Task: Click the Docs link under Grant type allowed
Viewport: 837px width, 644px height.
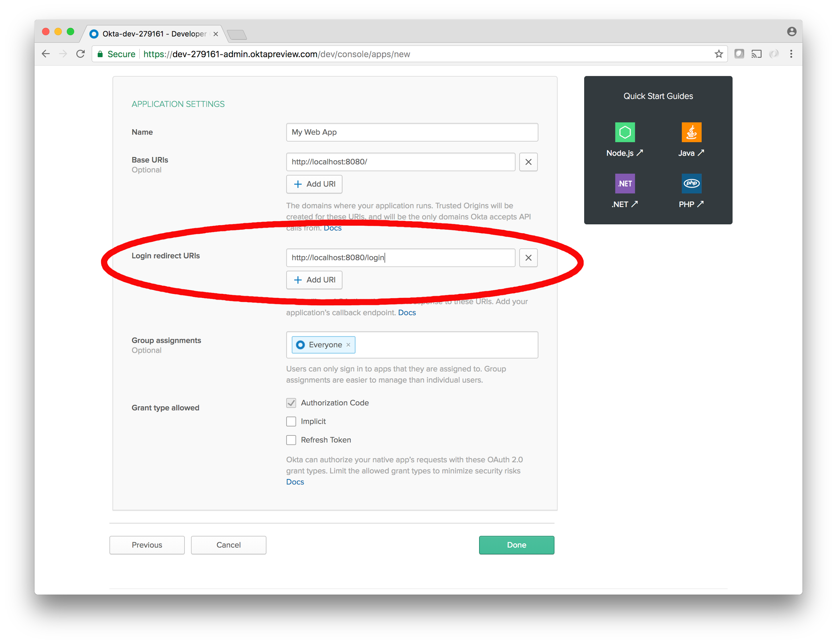Action: pyautogui.click(x=296, y=482)
